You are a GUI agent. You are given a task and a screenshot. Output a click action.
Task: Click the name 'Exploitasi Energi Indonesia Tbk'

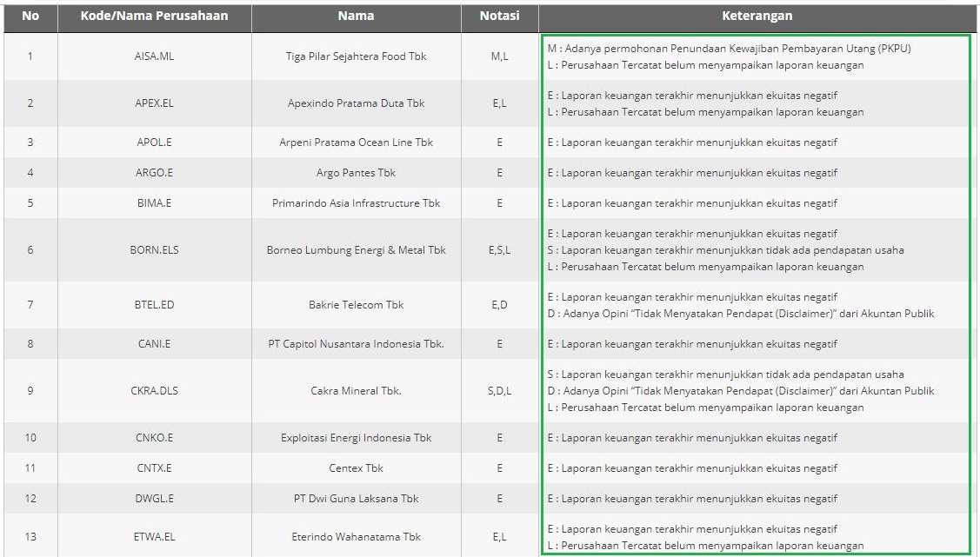point(357,438)
